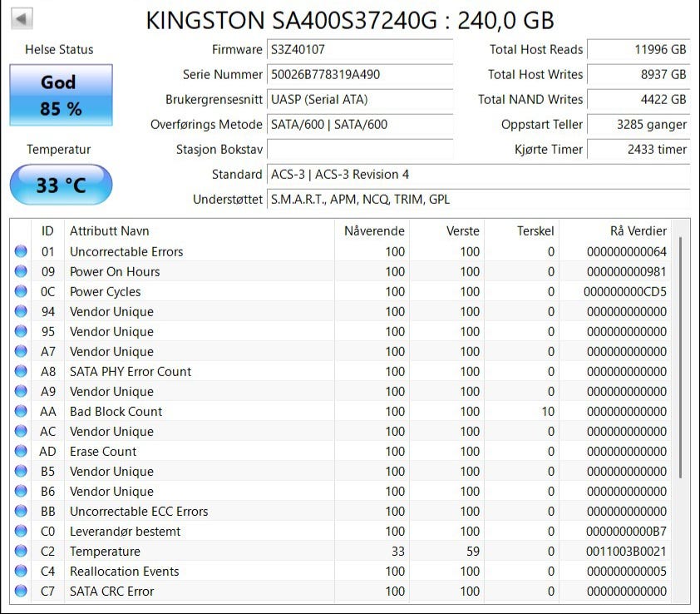The width and height of the screenshot is (700, 614).
Task: Click raw value 000000000CD5
Action: 625,292
